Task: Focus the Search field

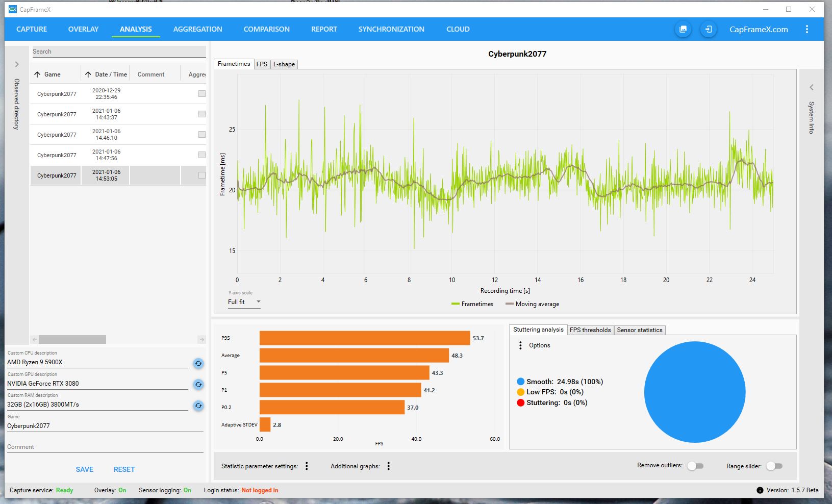Action: point(119,52)
